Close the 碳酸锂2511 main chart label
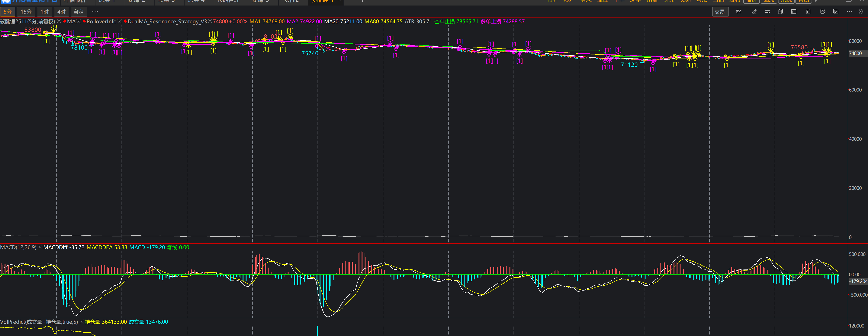Image resolution: width=868 pixels, height=336 pixels. pos(59,22)
